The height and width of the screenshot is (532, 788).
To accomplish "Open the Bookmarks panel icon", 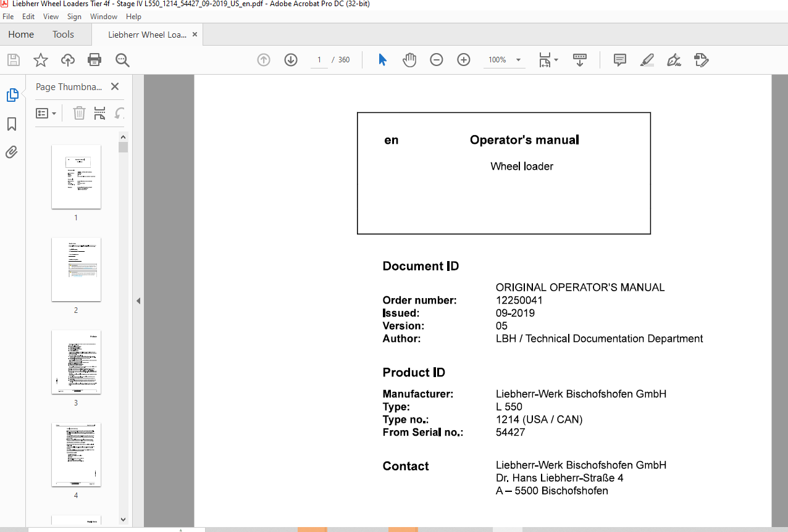I will pos(12,124).
